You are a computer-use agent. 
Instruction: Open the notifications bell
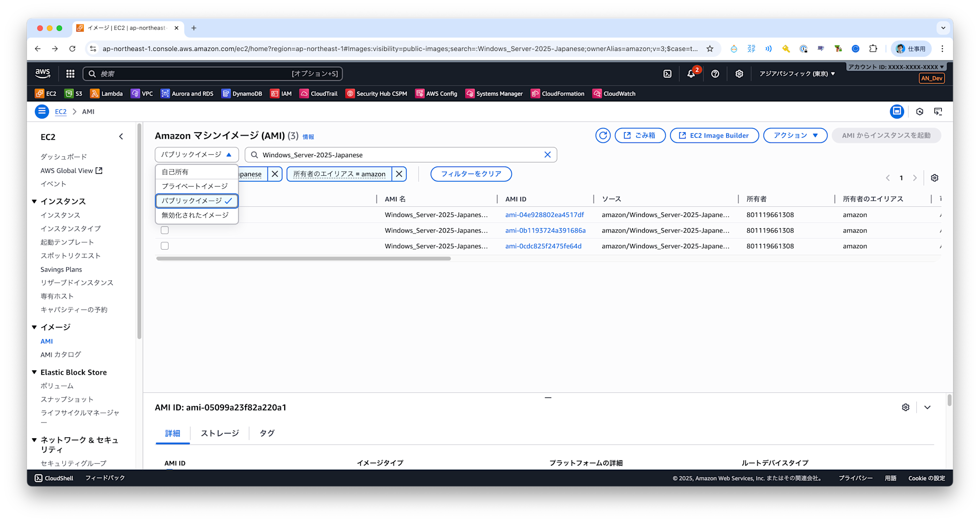click(x=691, y=74)
